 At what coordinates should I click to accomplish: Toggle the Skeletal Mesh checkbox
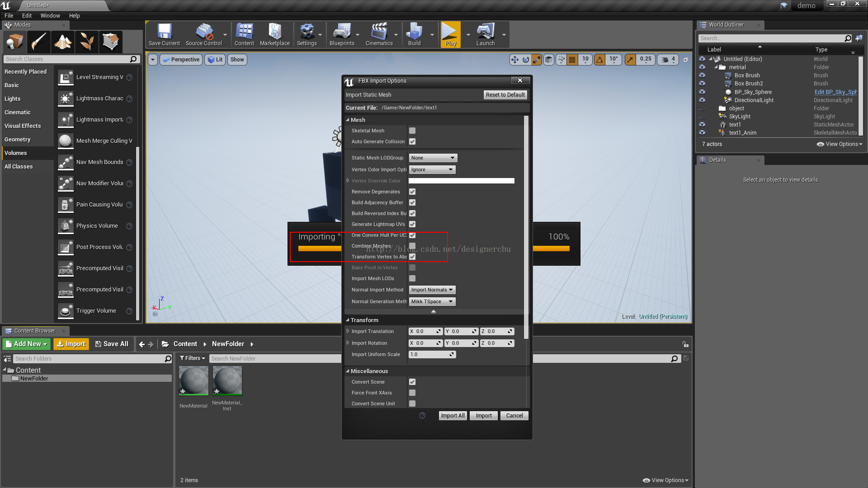tap(412, 131)
